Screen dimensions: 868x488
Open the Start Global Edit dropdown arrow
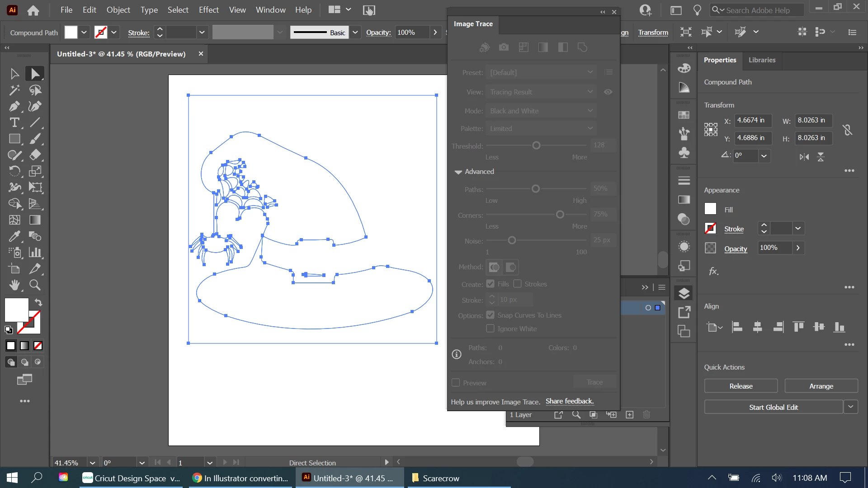850,407
